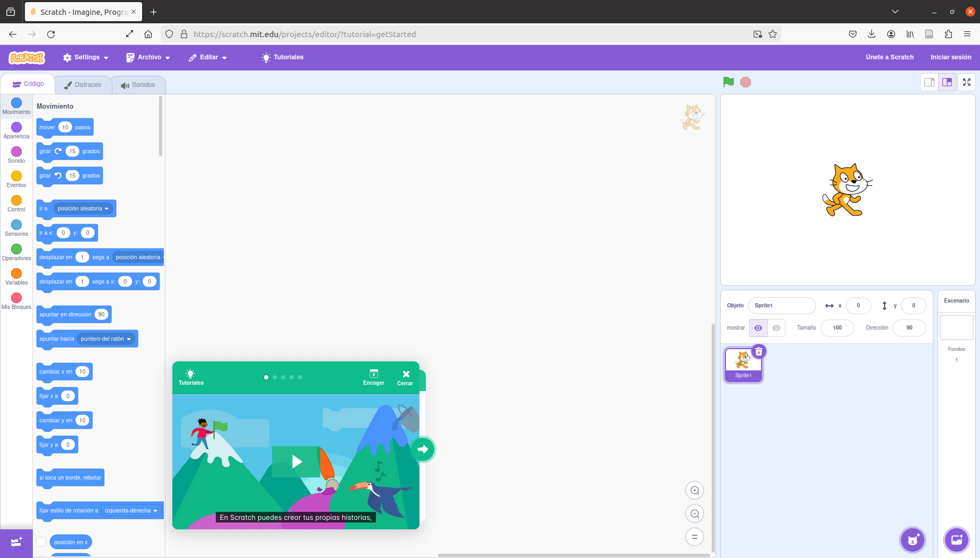Close the Tutoriales overlay with Cerrar
Image resolution: width=980 pixels, height=558 pixels.
[405, 376]
